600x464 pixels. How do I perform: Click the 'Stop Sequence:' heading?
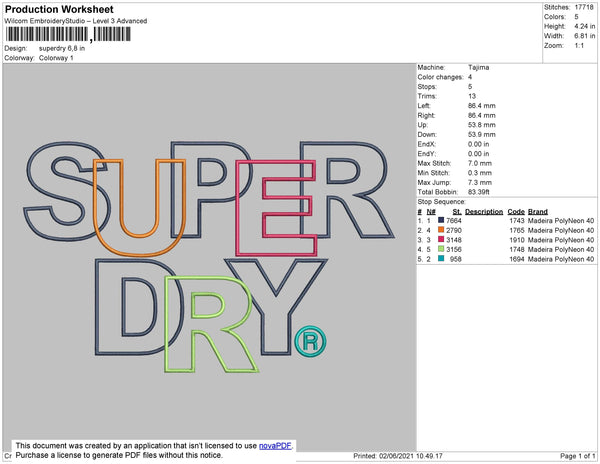pyautogui.click(x=442, y=202)
